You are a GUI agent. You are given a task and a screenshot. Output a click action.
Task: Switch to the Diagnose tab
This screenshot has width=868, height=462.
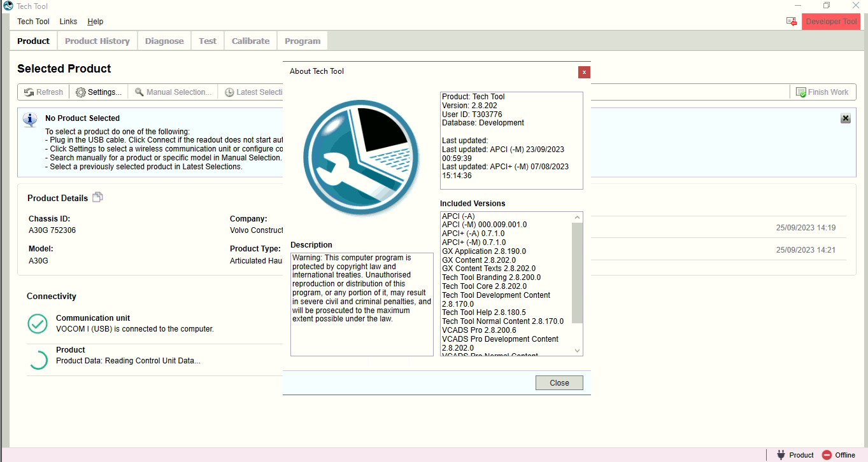point(164,41)
